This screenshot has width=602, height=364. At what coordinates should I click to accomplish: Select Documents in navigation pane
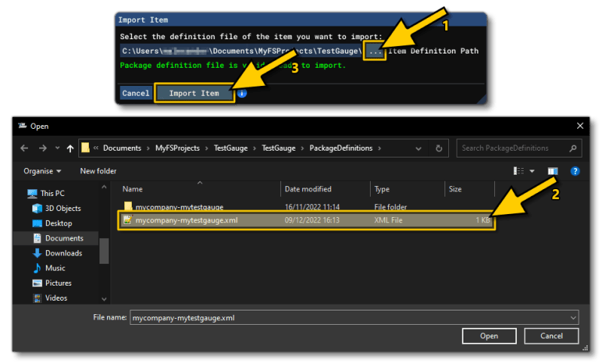[x=64, y=238]
